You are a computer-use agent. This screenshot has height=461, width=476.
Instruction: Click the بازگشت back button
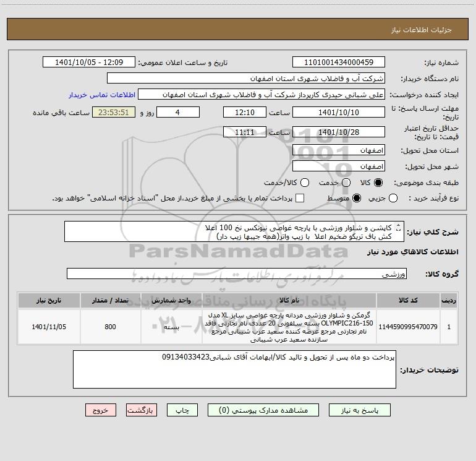(x=142, y=410)
